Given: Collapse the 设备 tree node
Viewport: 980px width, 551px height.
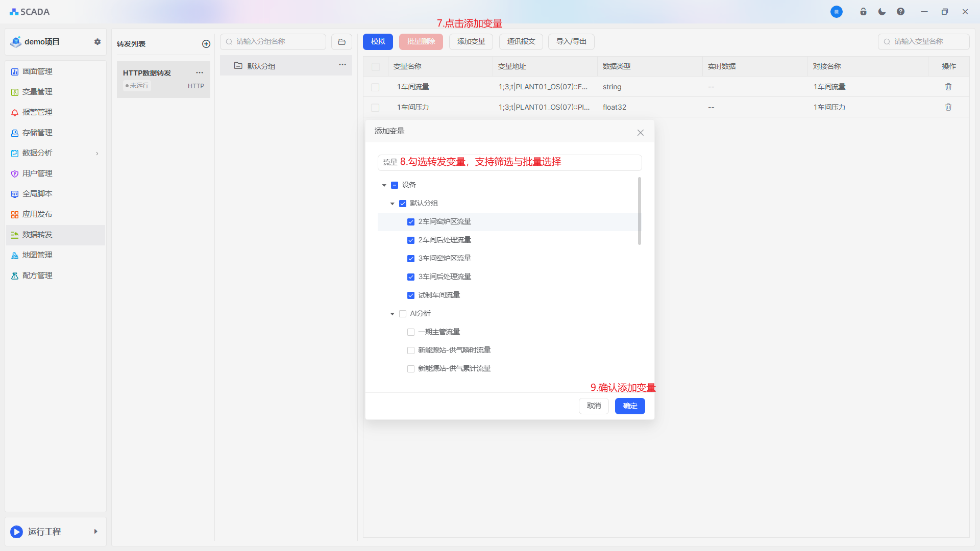Looking at the screenshot, I should click(x=384, y=185).
